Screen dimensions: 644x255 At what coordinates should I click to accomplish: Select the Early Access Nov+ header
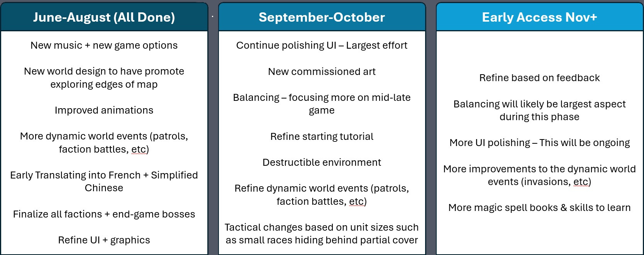(539, 17)
